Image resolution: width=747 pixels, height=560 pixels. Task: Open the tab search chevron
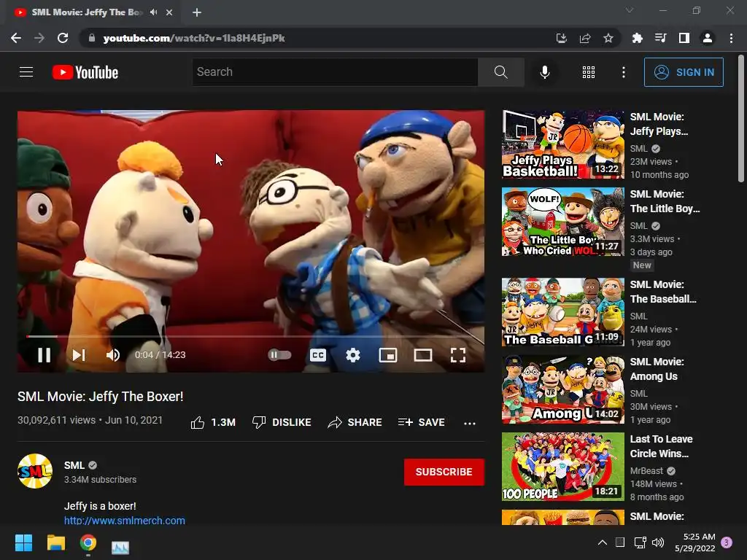630,10
